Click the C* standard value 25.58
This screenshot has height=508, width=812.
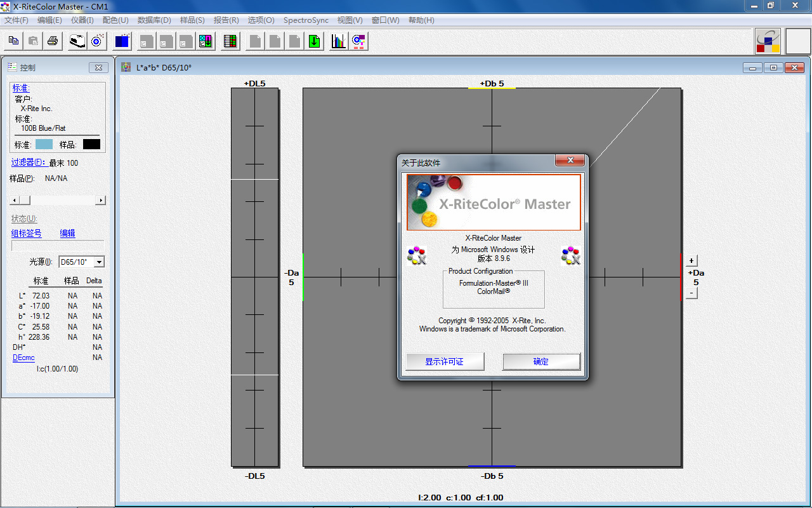(x=41, y=327)
